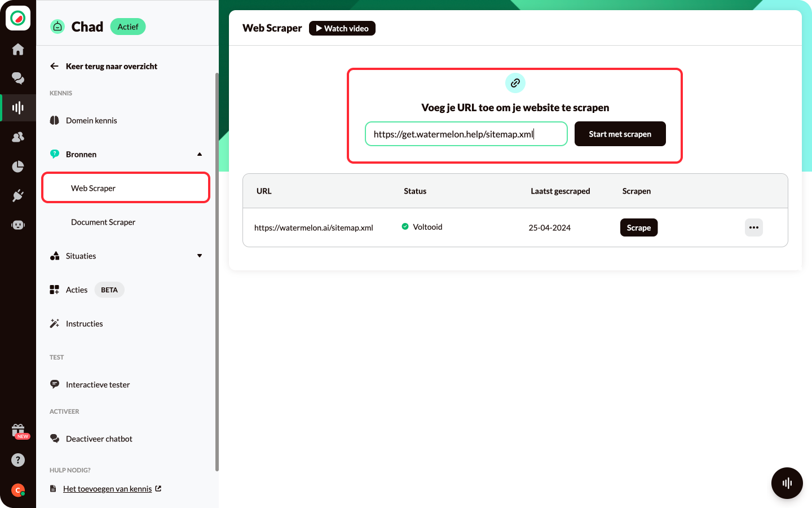Open the robot face icon in the sidebar
The image size is (812, 508).
point(18,225)
